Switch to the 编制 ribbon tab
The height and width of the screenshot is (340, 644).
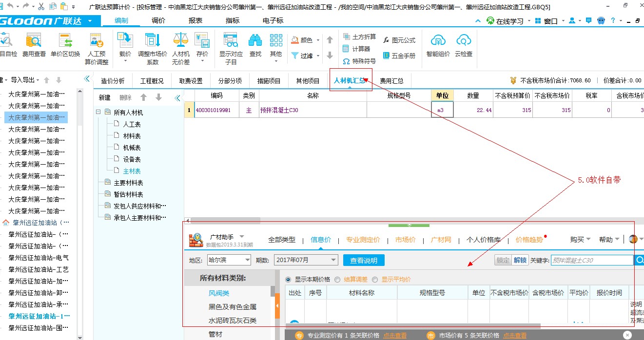[x=121, y=20]
